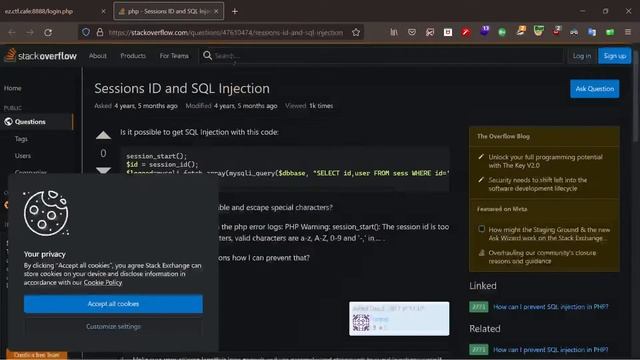This screenshot has height=360, width=640.
Task: Focus the Stack Overflow search field
Action: pos(381,56)
